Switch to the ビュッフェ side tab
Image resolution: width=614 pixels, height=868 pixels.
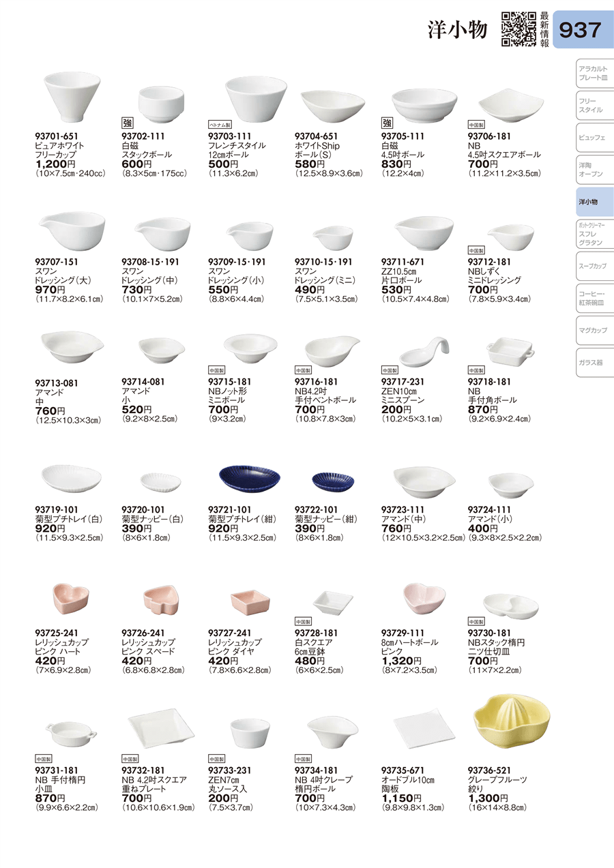pos(592,138)
